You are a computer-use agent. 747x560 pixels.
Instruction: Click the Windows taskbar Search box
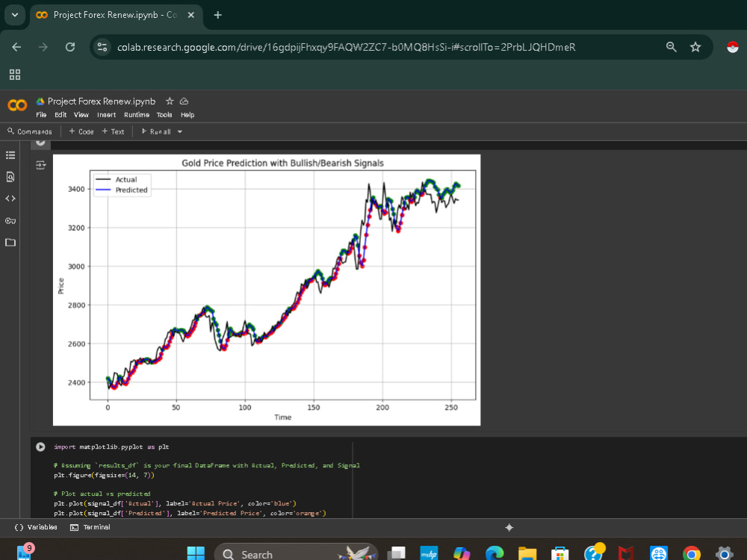click(296, 553)
